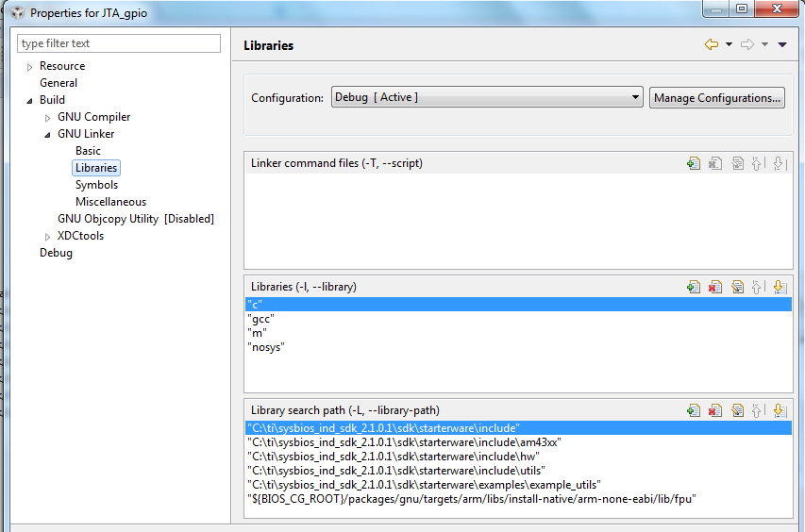Image resolution: width=805 pixels, height=532 pixels.
Task: Move library down in Libraries toolbar
Action: [x=779, y=287]
